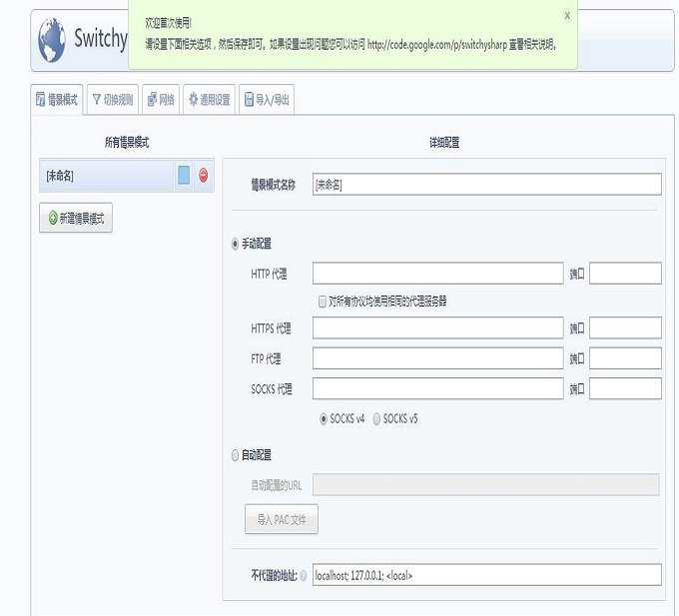
Task: Click the 详细配置 heading
Action: [x=444, y=143]
